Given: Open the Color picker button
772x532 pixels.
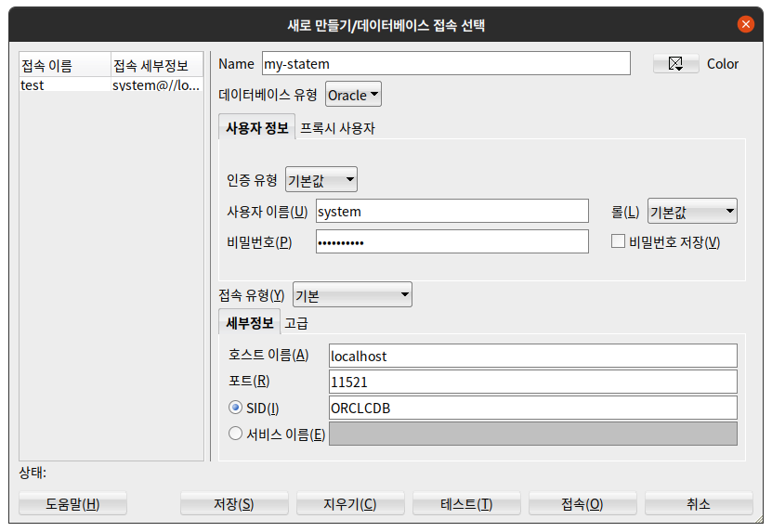Looking at the screenshot, I should coord(675,64).
